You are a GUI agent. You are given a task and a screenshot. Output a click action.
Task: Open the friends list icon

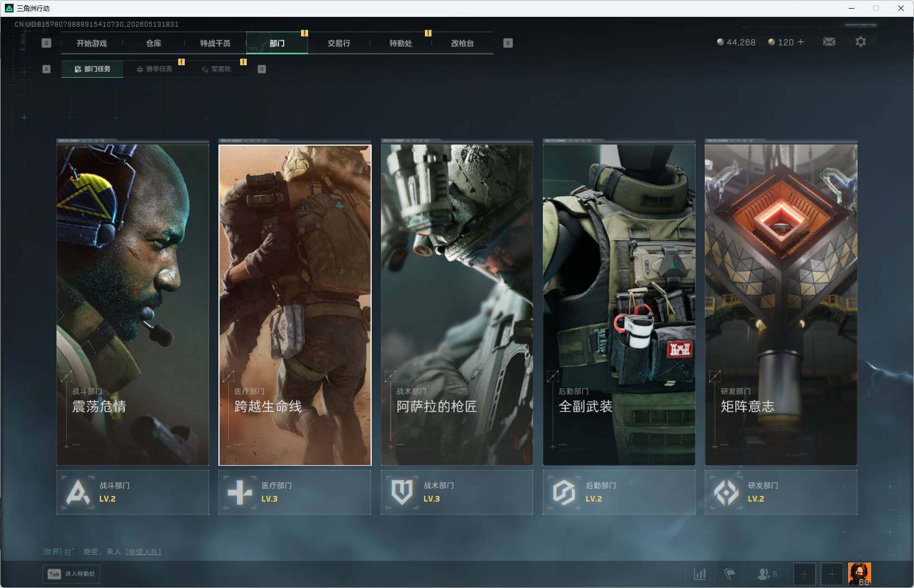click(x=763, y=574)
